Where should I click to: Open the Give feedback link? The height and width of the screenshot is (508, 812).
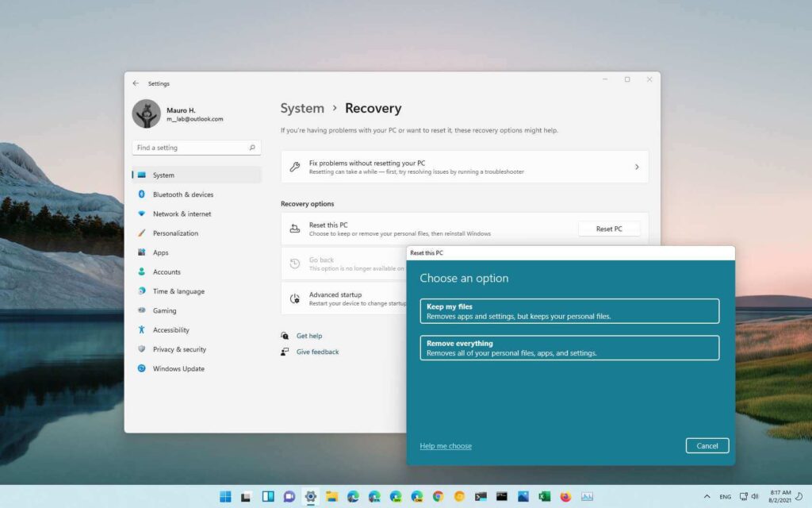point(317,352)
